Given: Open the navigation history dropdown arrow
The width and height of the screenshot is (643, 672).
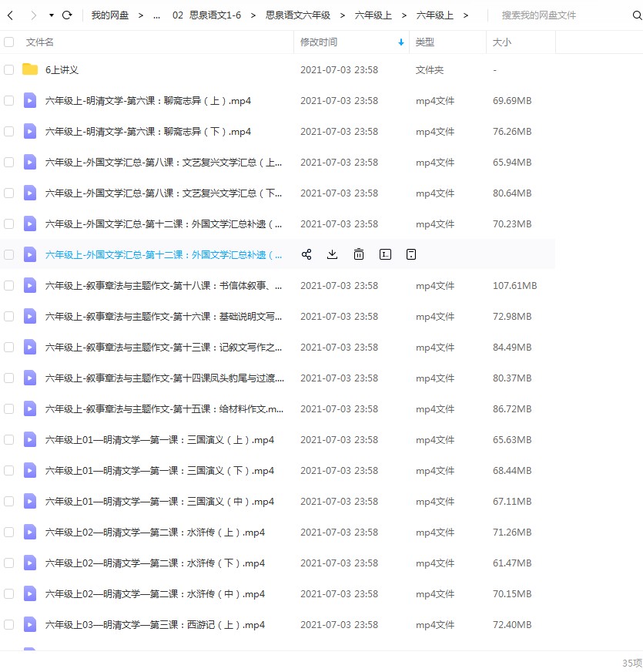Looking at the screenshot, I should [x=52, y=15].
